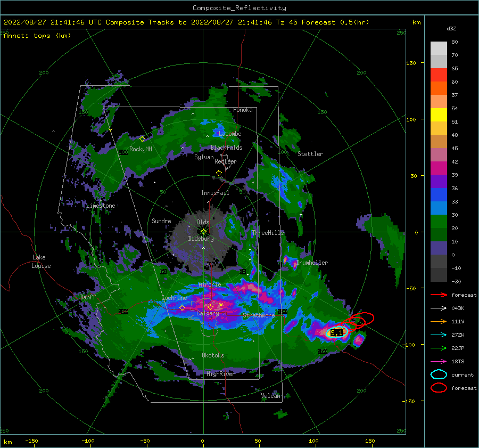
Task: Pick the light gray swatch between 80 and 70
Action: click(439, 48)
